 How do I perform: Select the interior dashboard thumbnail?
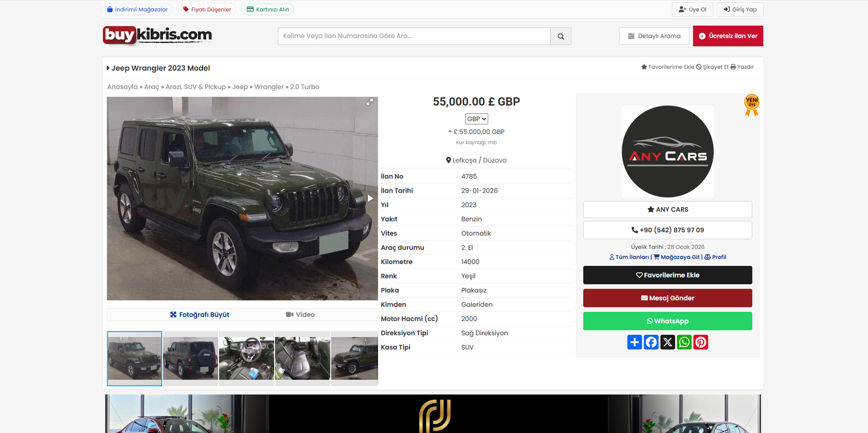247,359
